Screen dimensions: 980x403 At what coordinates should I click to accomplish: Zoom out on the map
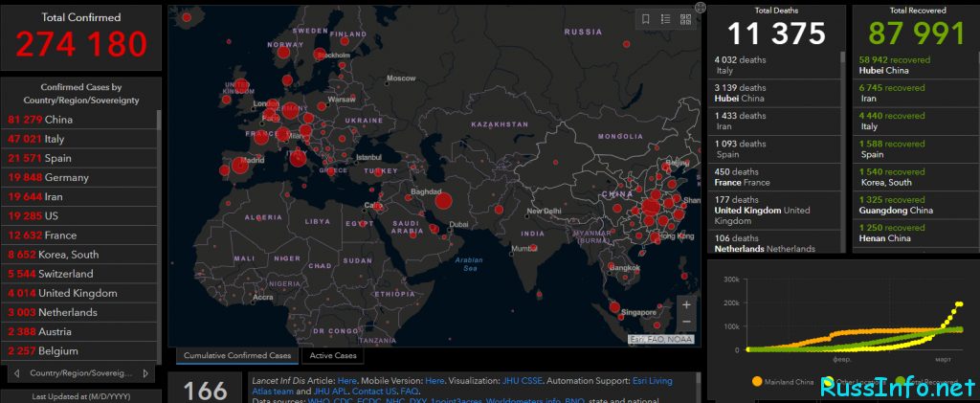686,323
